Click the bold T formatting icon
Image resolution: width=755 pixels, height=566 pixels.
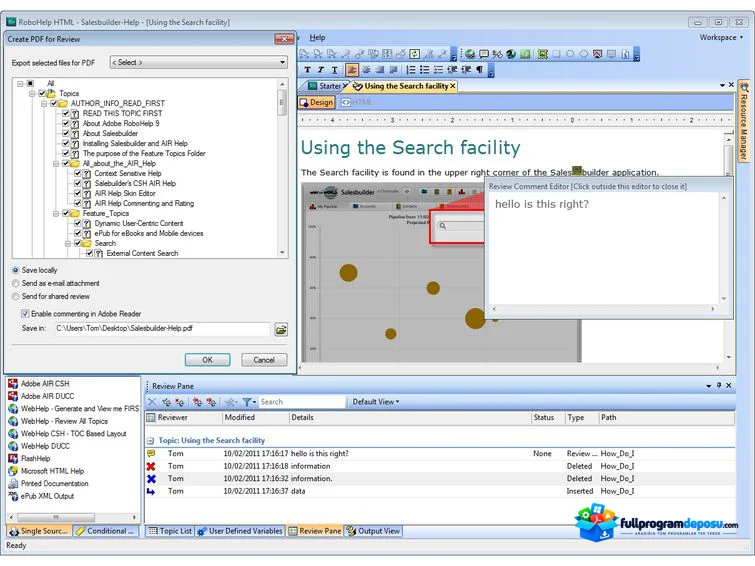307,70
